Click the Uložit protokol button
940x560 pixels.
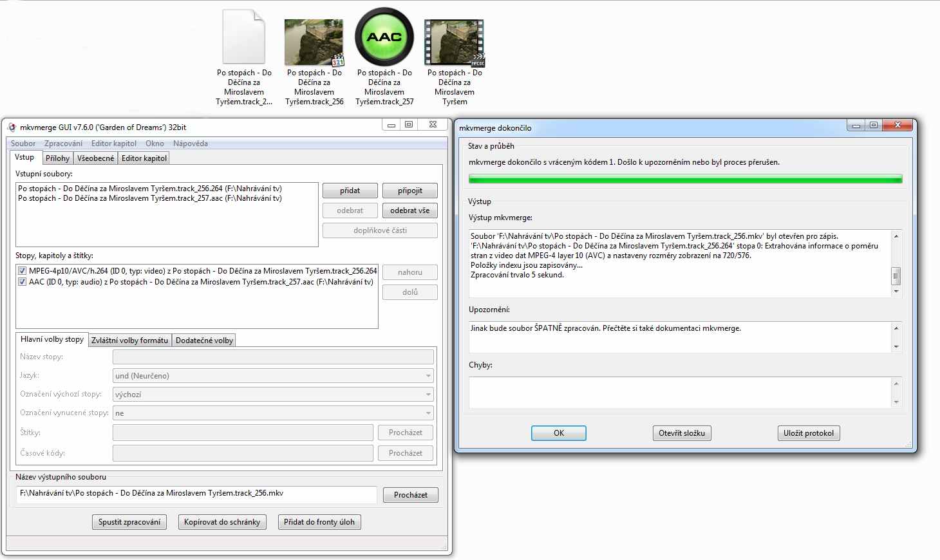coord(809,433)
